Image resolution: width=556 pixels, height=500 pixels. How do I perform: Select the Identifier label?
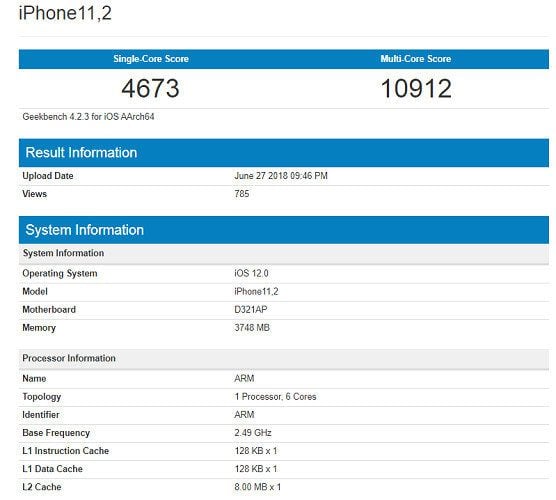(x=41, y=415)
